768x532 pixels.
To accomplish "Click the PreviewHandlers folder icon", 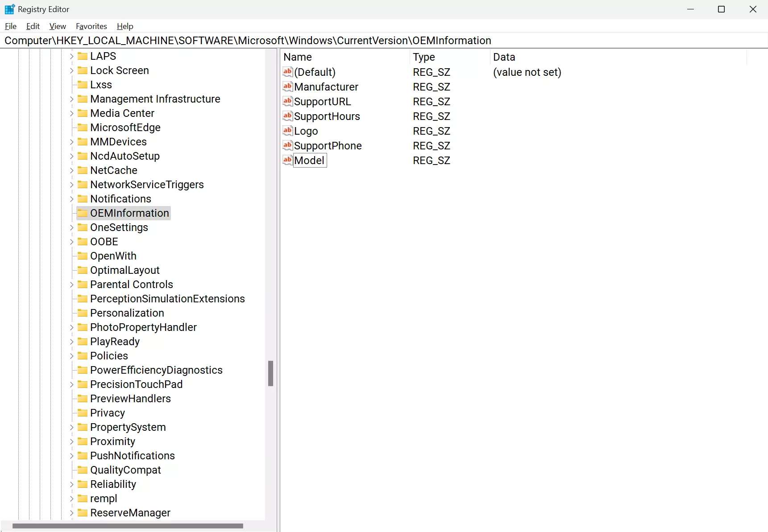I will pos(83,398).
